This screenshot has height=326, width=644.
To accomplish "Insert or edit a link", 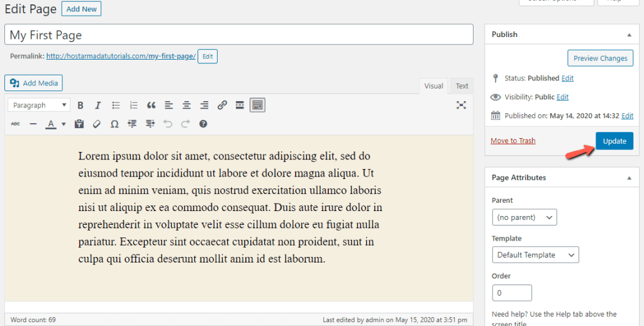I will coord(222,106).
